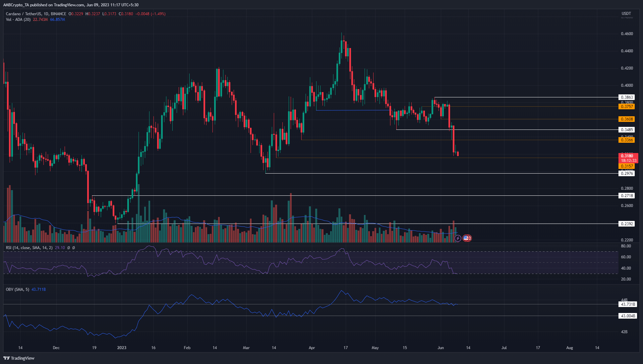The height and width of the screenshot is (364, 643).
Task: Click the RSI 40.00 axis value
Action: [x=626, y=268]
